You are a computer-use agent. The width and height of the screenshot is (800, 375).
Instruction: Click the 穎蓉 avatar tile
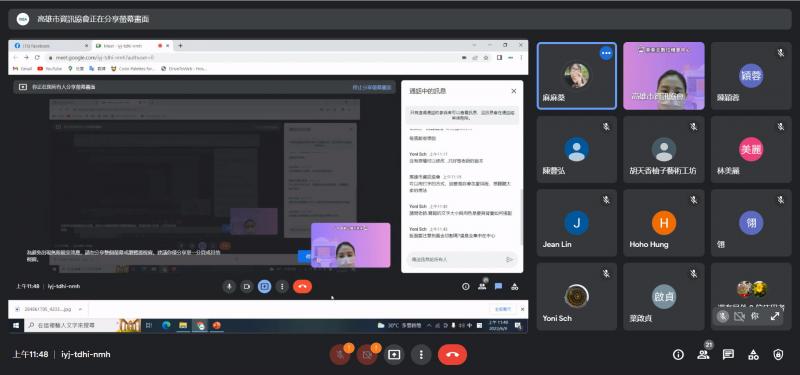751,76
